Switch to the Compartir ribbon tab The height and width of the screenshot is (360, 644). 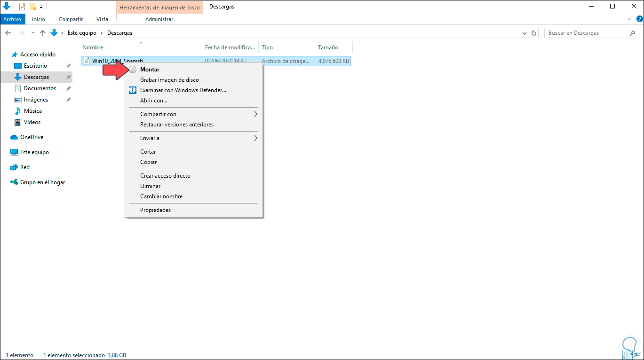coord(71,19)
